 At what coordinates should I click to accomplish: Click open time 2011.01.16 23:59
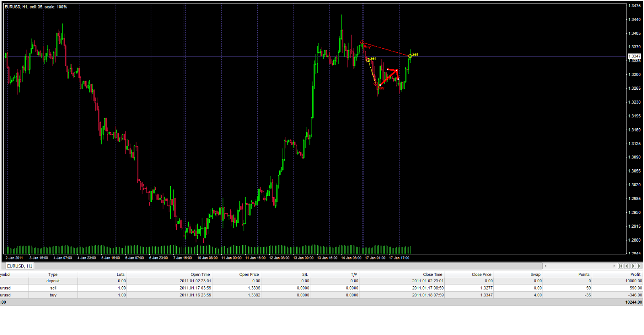pos(195,295)
